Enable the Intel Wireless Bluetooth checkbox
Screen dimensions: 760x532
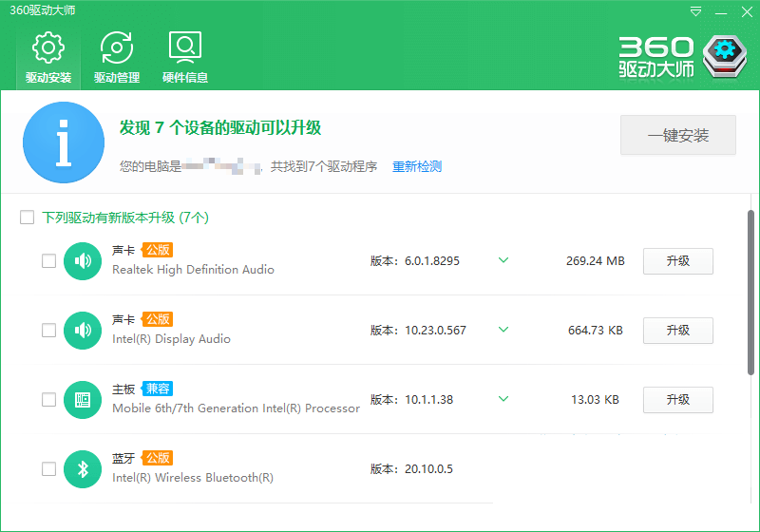pyautogui.click(x=48, y=469)
